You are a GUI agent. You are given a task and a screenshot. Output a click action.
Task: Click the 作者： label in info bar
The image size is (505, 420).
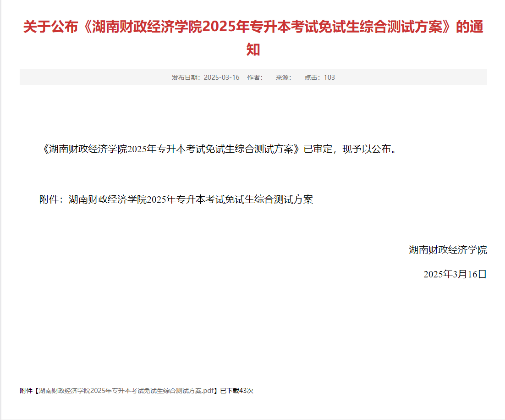pyautogui.click(x=255, y=77)
